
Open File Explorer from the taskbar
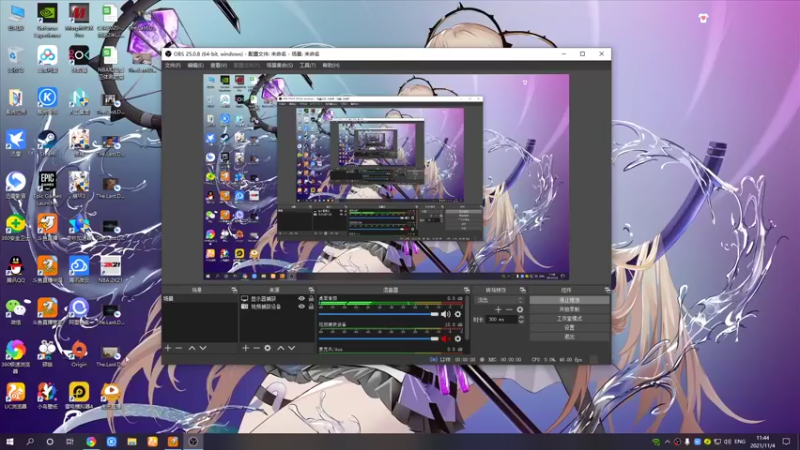(132, 441)
